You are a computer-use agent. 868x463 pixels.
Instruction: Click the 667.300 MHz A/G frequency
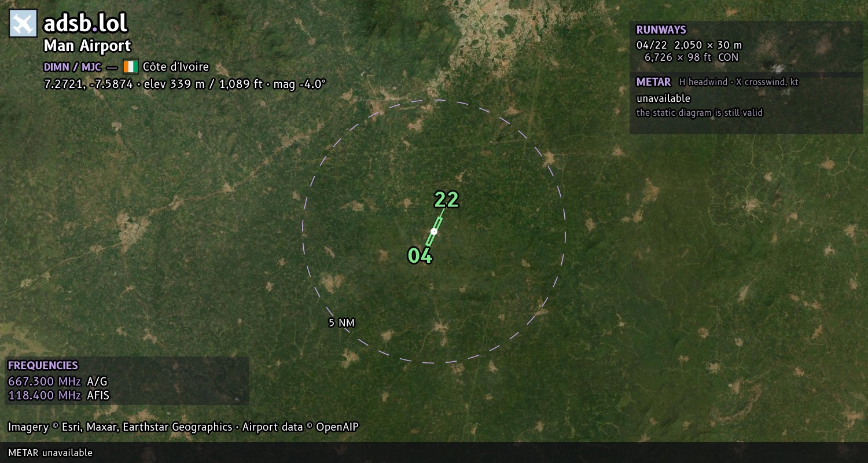[57, 382]
